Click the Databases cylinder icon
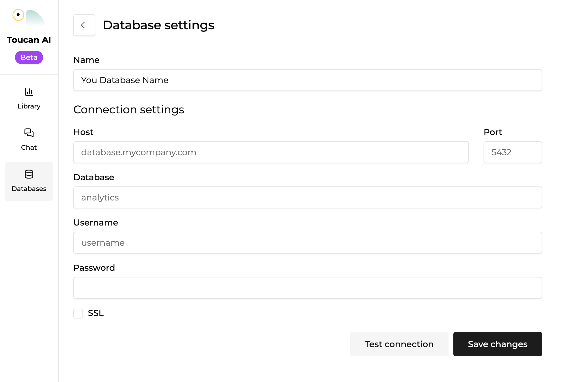 click(x=29, y=174)
